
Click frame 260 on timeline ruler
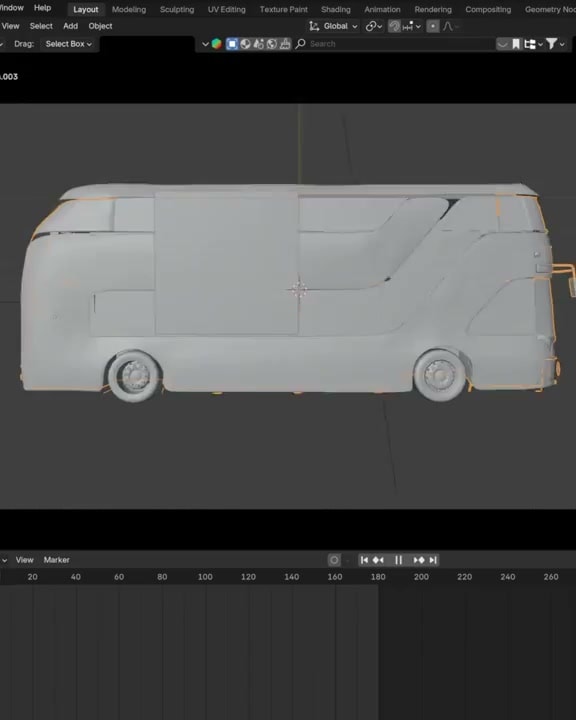[551, 577]
